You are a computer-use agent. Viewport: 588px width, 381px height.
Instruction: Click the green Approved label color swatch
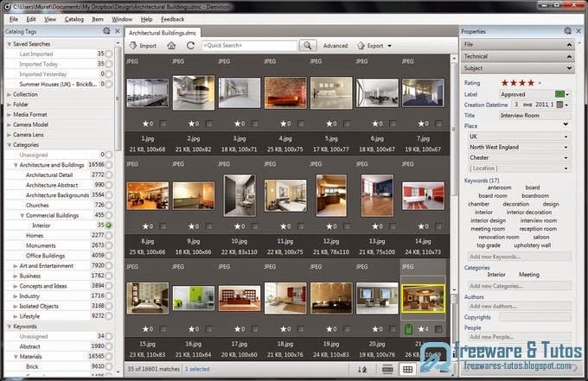tap(561, 94)
